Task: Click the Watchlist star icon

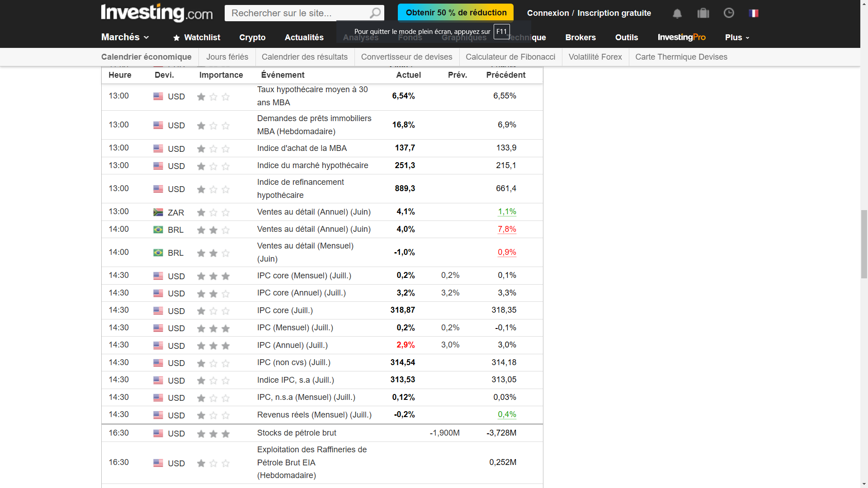Action: (x=176, y=38)
